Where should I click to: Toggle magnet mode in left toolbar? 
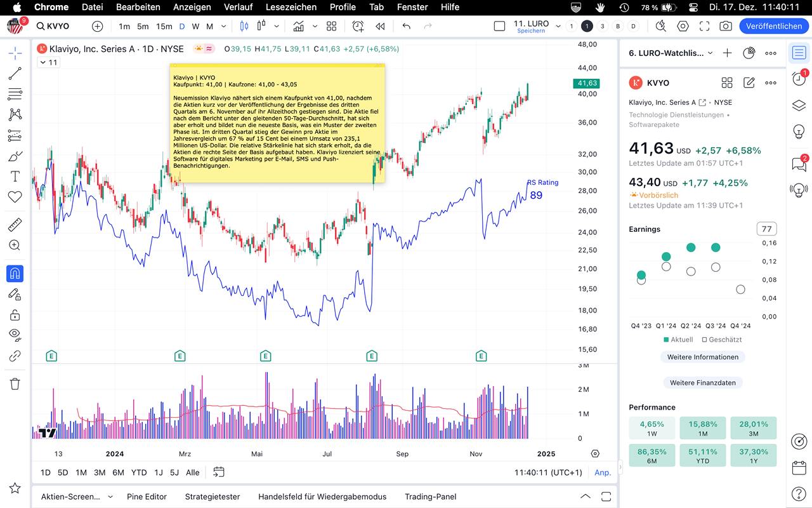pyautogui.click(x=15, y=274)
